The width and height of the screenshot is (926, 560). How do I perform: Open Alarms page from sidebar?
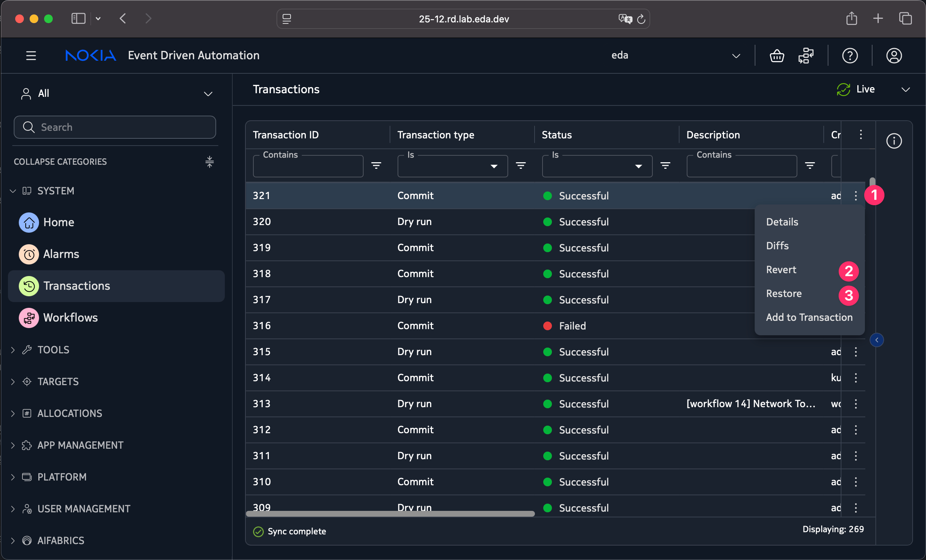click(61, 254)
